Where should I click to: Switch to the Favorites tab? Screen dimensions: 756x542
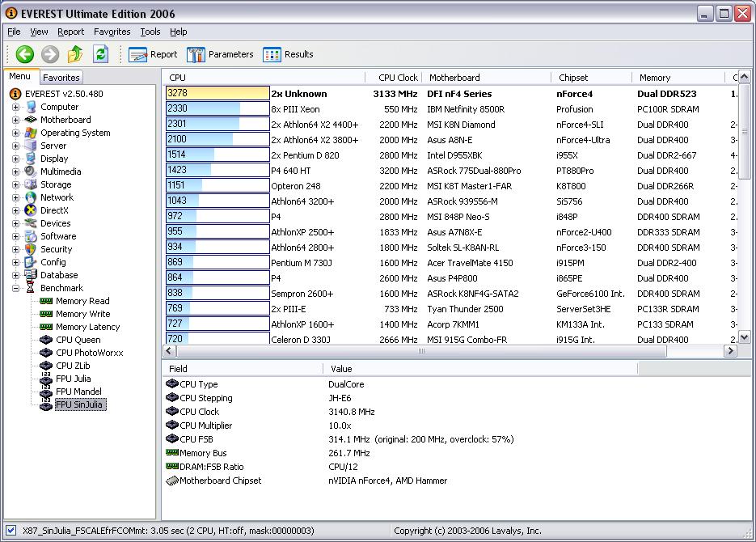(x=61, y=78)
